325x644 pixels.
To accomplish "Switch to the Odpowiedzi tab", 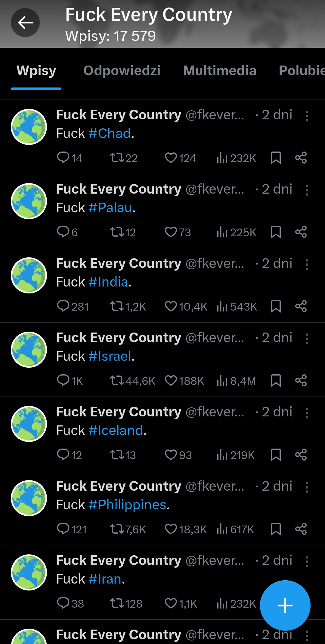I will [x=122, y=71].
